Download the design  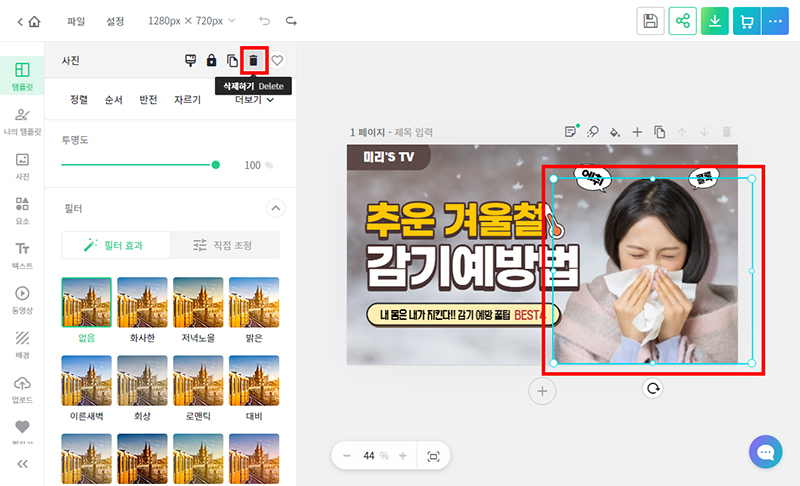pos(715,21)
